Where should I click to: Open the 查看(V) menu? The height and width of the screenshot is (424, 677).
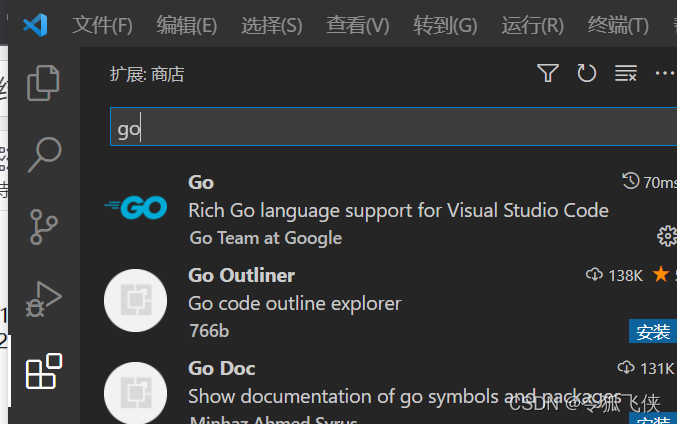click(357, 25)
